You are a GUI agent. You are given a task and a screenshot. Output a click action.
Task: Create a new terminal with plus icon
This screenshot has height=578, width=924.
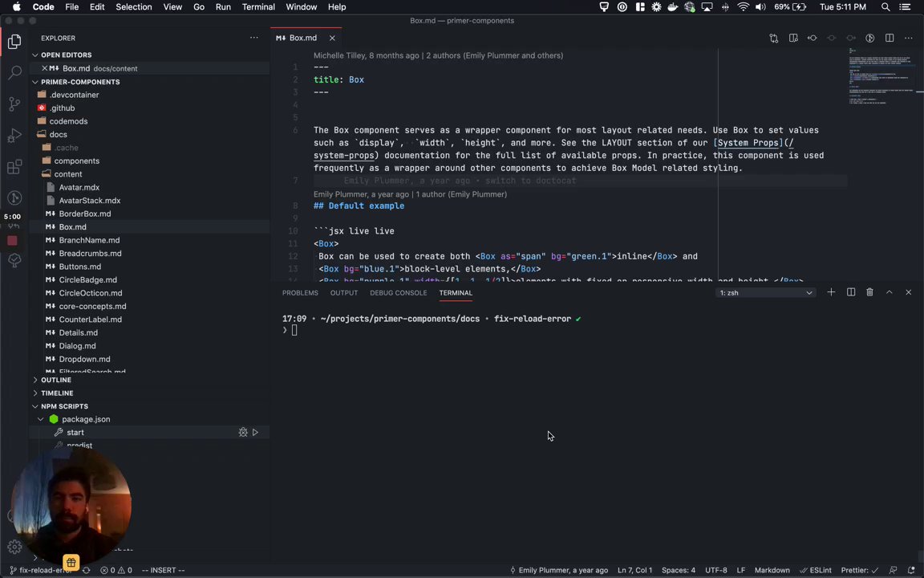(831, 292)
